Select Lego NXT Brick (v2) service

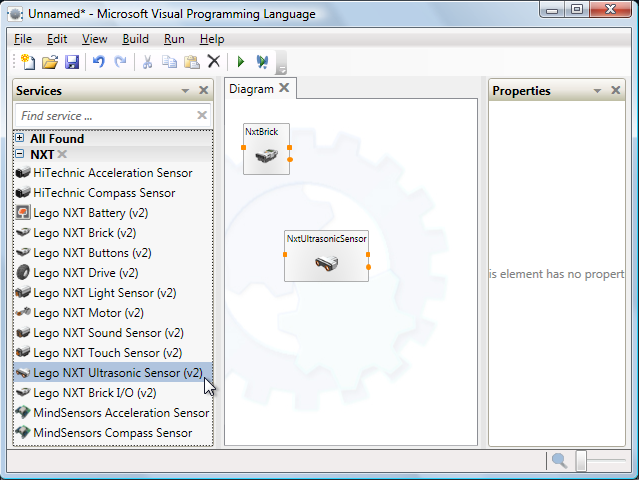coord(113,233)
